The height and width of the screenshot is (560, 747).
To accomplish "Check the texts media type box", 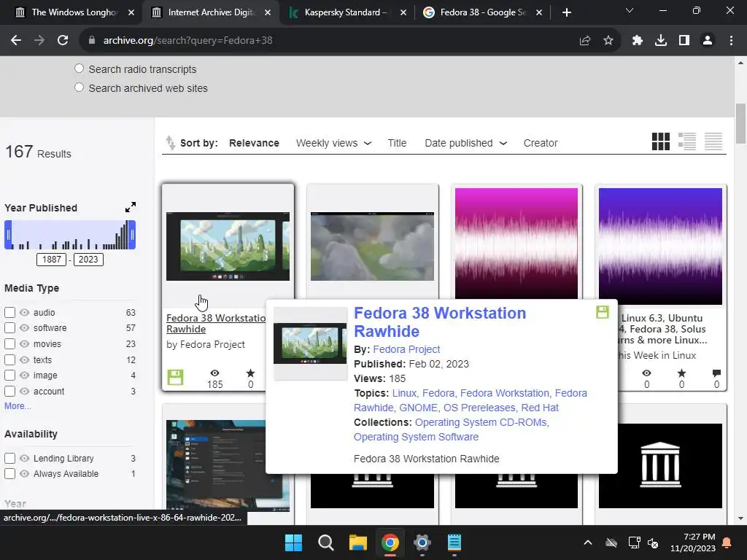I will tap(9, 360).
